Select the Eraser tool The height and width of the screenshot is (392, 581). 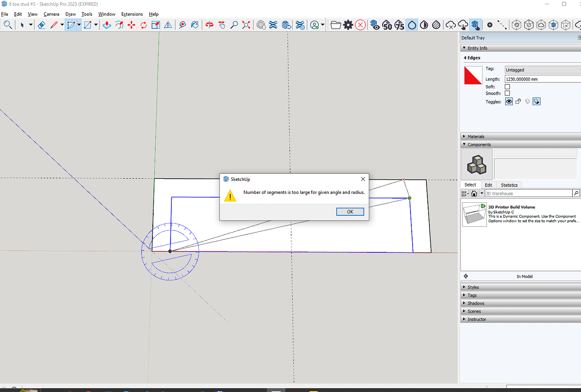point(41,25)
